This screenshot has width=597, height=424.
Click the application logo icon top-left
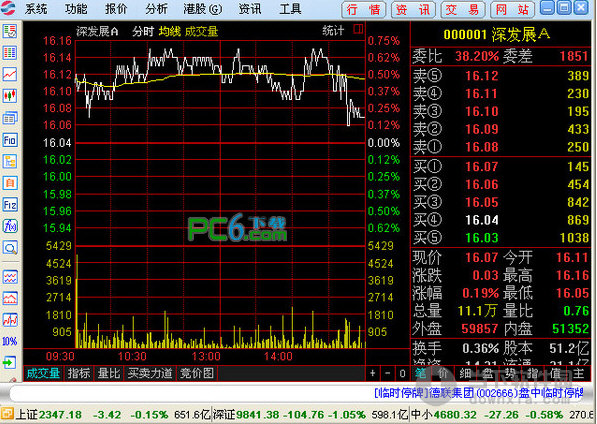(8, 8)
